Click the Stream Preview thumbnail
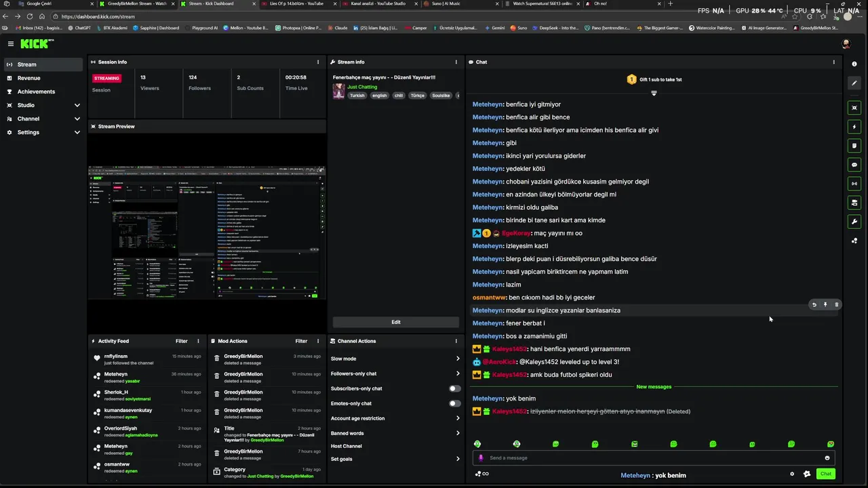The width and height of the screenshot is (868, 488). (207, 232)
